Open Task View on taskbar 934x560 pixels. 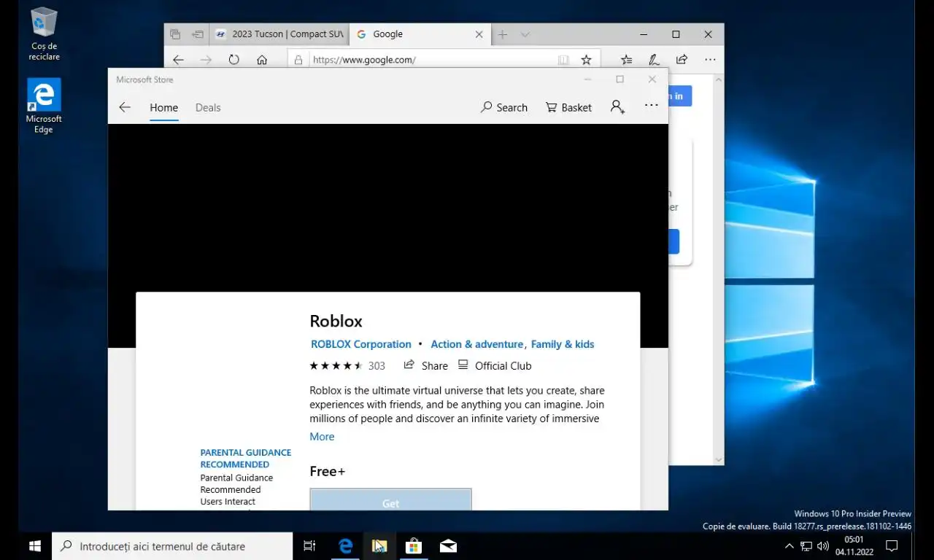[309, 545]
